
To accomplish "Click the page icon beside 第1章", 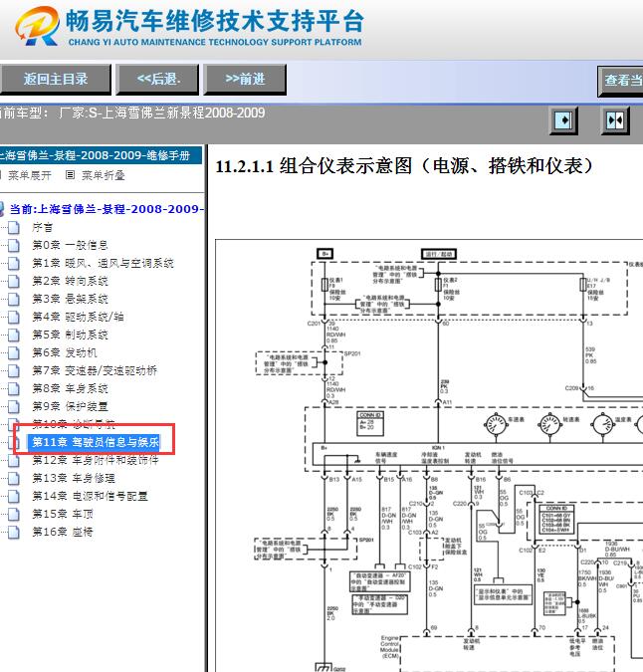I will point(14,263).
